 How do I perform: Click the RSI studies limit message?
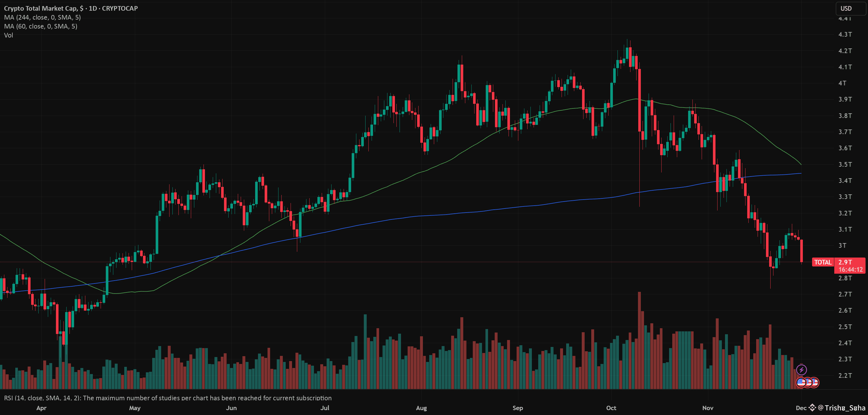(x=168, y=398)
